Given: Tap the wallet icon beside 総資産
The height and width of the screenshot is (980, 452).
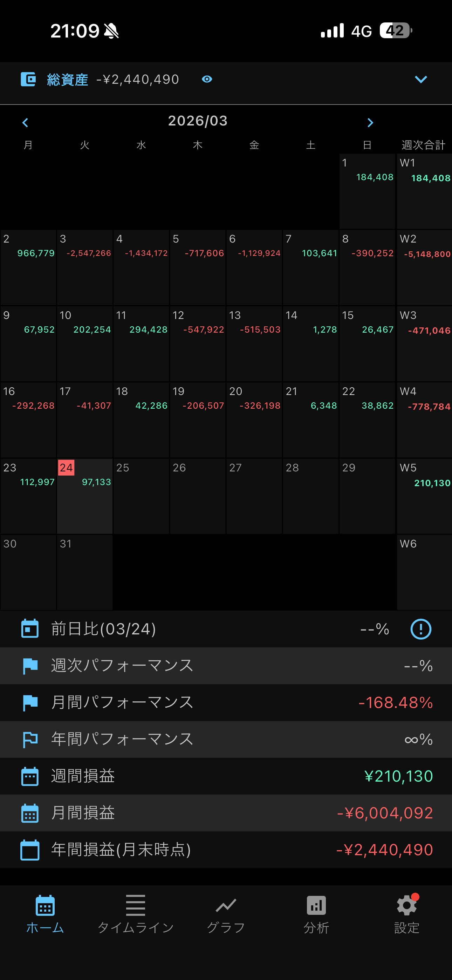Looking at the screenshot, I should 28,80.
